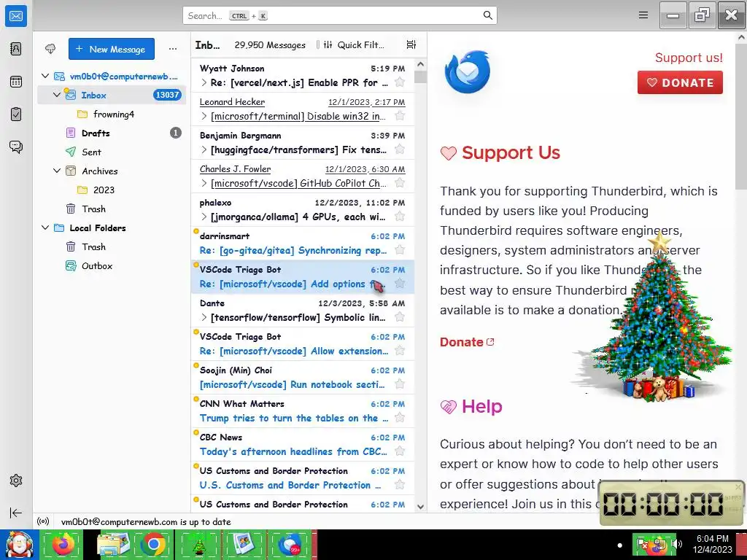Click the 00:00:00 timer widget
Viewport: 747px width, 560px height.
pyautogui.click(x=671, y=503)
